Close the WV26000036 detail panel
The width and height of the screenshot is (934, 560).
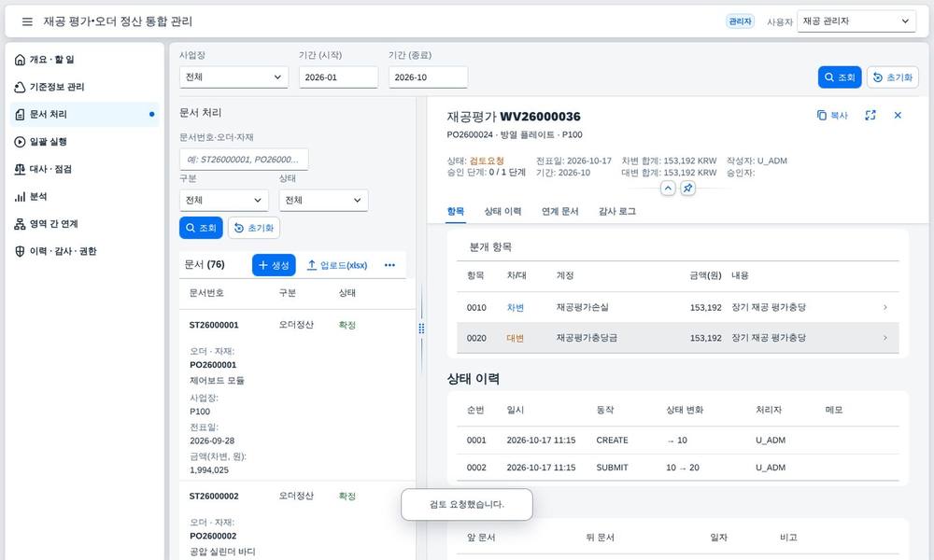898,116
